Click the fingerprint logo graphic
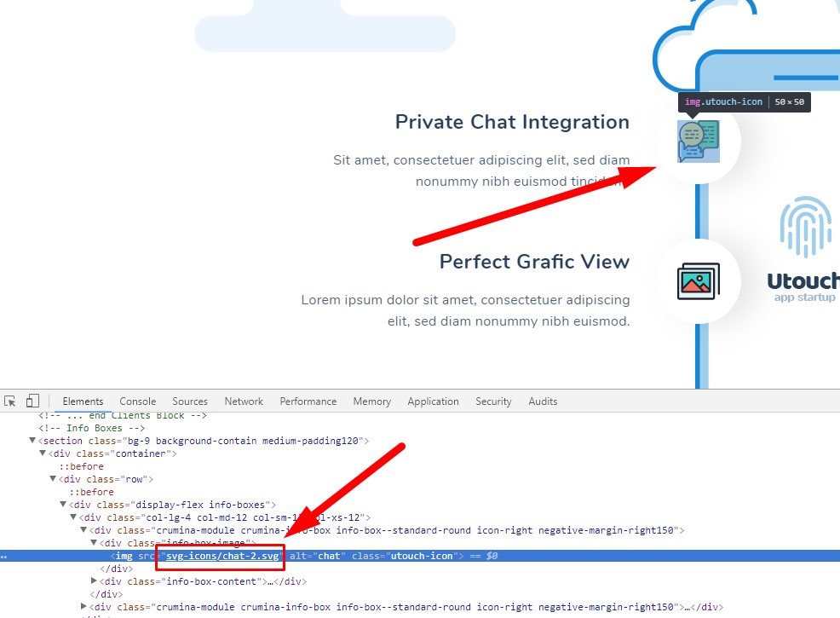 [805, 227]
